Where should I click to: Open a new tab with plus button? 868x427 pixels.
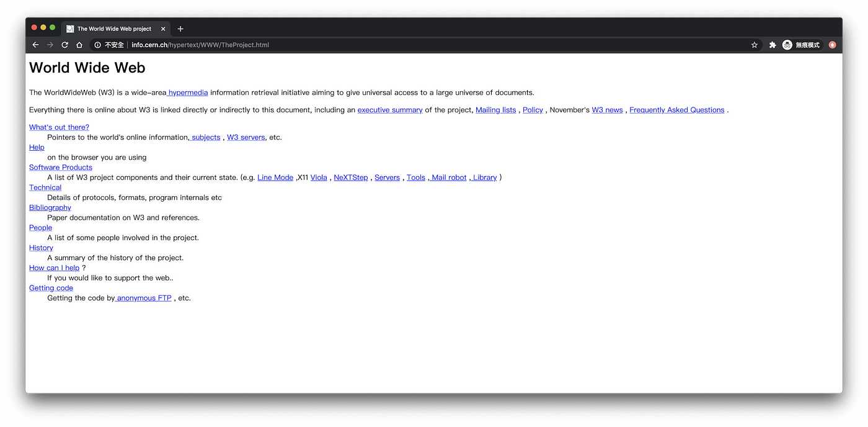pos(180,29)
